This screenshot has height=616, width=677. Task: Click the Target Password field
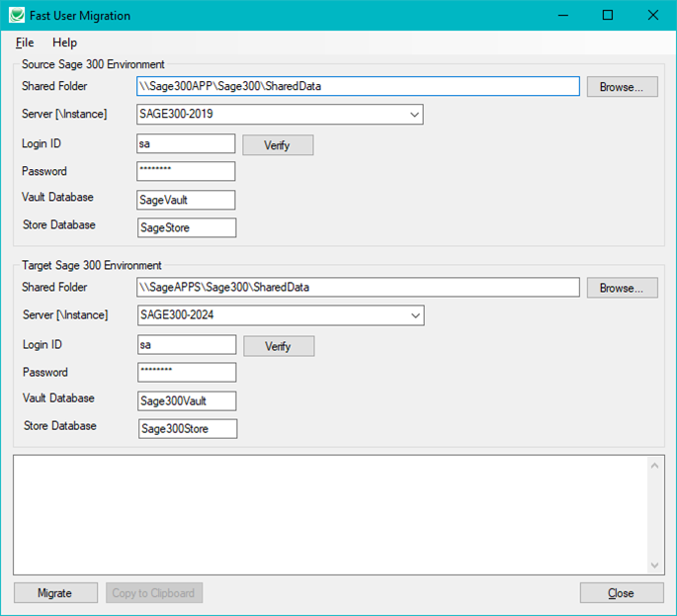[x=187, y=373]
